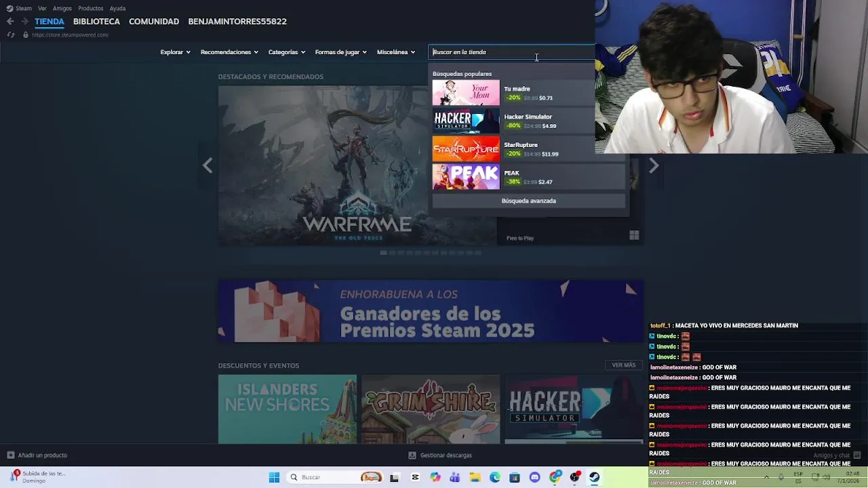This screenshot has height=488, width=868.
Task: Open File Explorer from the taskbar
Action: pyautogui.click(x=475, y=477)
